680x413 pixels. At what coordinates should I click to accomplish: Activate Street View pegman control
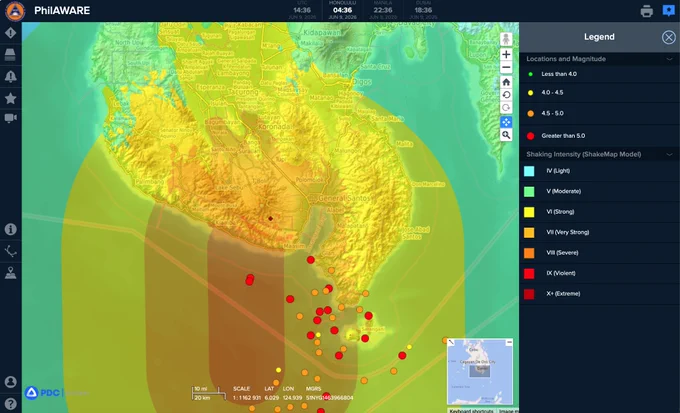tap(506, 39)
